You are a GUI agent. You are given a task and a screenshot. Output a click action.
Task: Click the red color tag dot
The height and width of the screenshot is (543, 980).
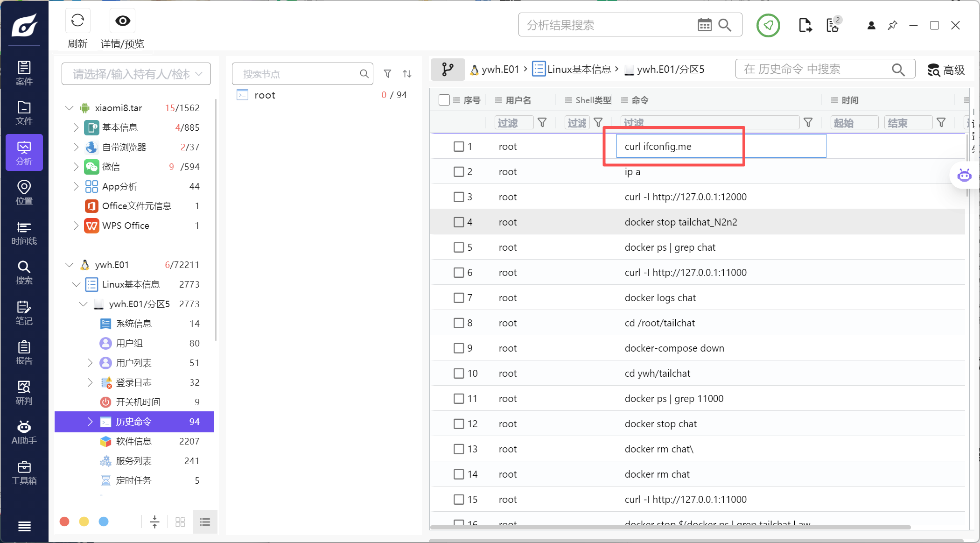coord(64,522)
